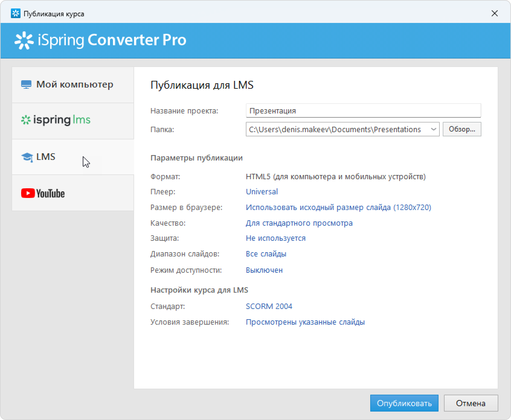511x420 pixels.
Task: Switch to the ispring lms tab
Action: 73,121
